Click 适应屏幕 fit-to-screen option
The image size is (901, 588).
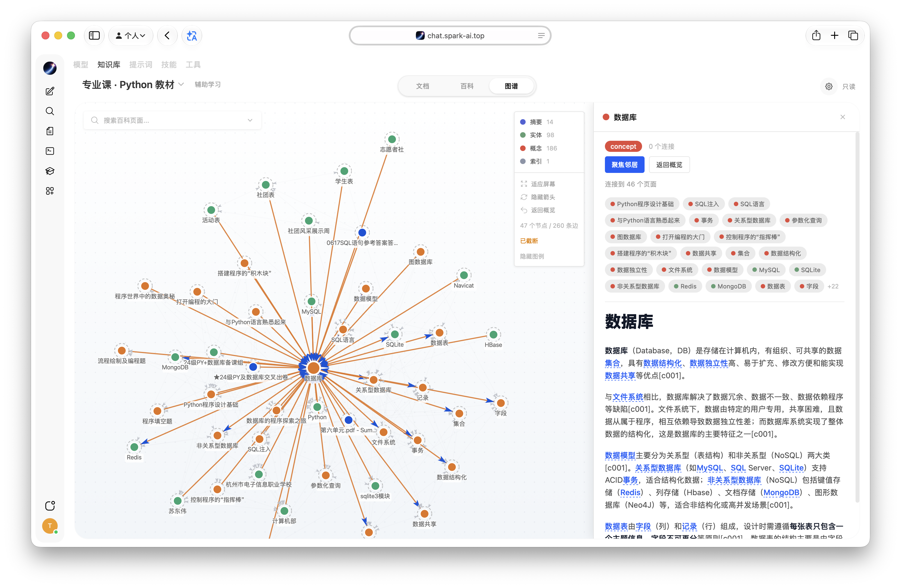point(538,184)
